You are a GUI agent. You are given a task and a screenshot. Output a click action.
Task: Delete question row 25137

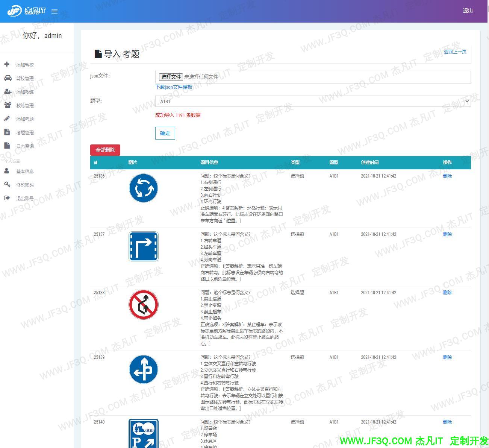[447, 234]
